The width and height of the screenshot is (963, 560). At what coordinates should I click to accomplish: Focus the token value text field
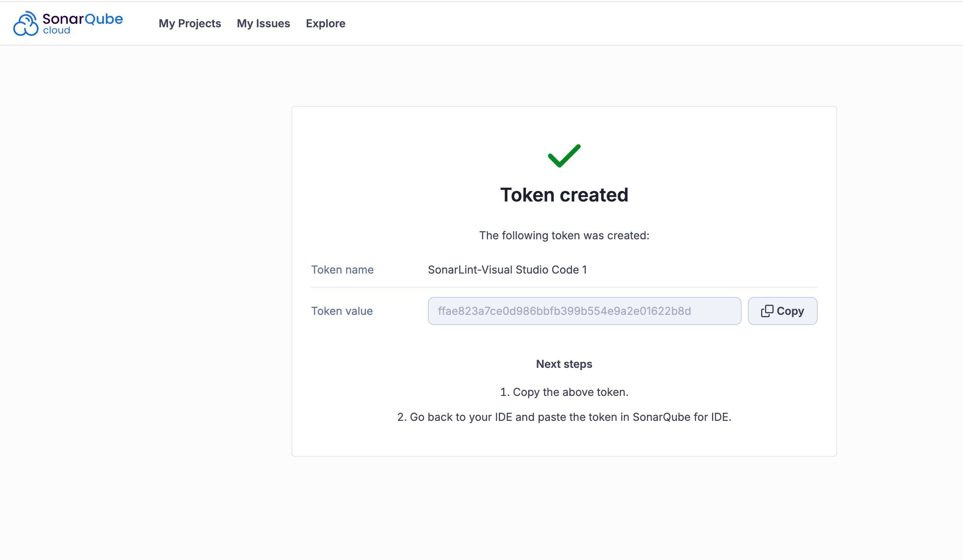point(584,311)
